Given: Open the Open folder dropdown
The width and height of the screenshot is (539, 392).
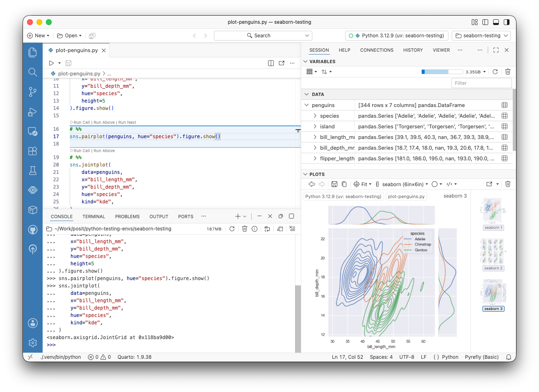Looking at the screenshot, I should click(x=69, y=36).
